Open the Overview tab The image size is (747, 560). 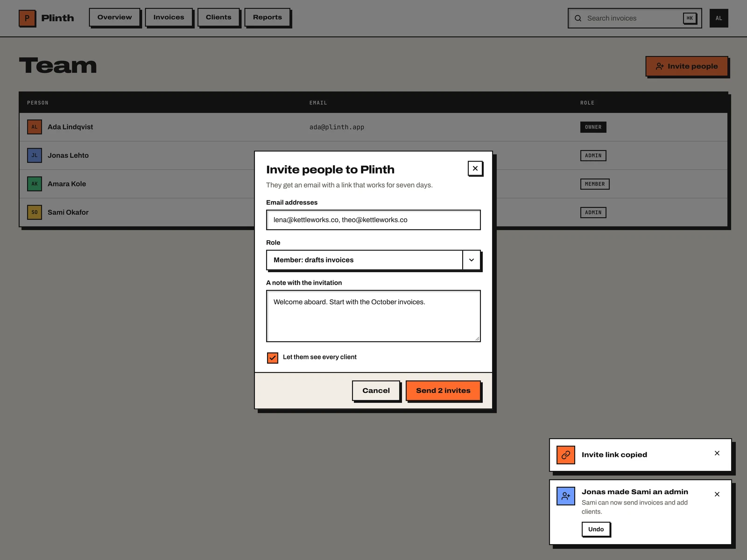[115, 17]
